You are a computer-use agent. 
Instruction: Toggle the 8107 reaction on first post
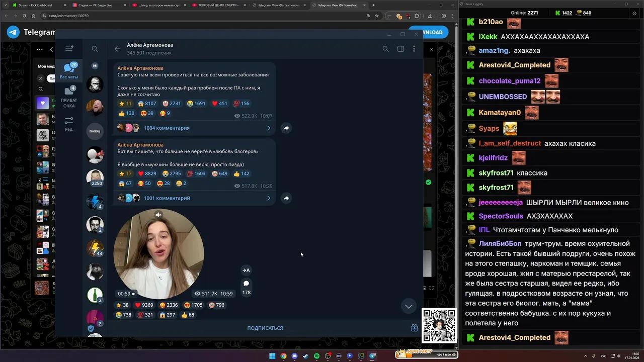coord(147,104)
